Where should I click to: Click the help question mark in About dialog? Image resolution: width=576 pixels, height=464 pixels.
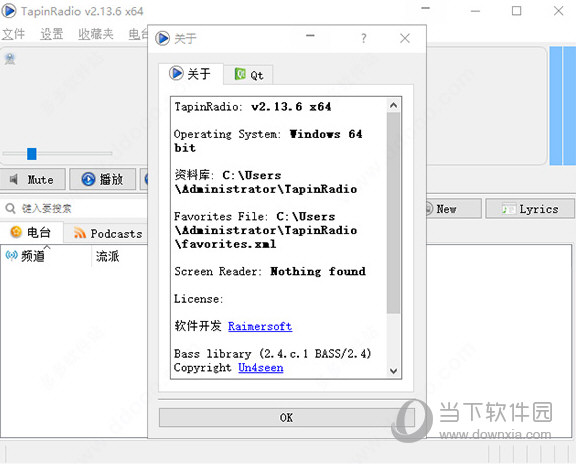tap(363, 38)
